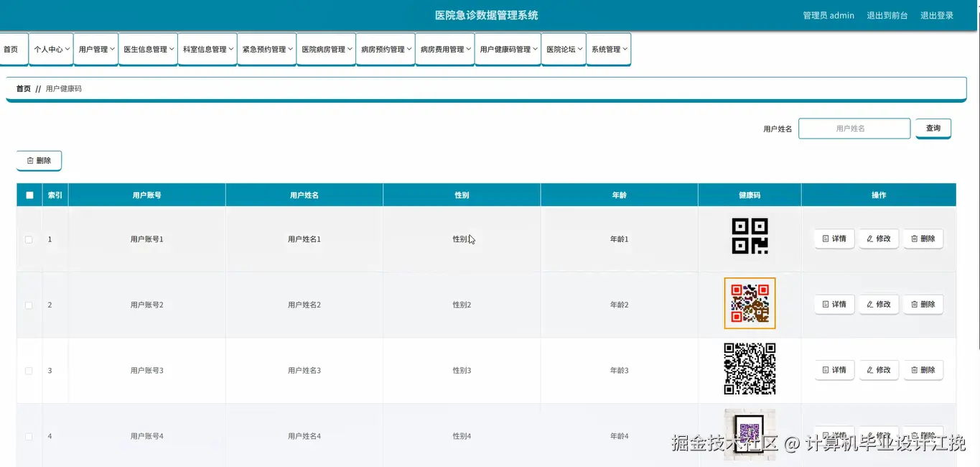Viewport: 980px width, 467px height.
Task: Expand the 病房预约管理 dropdown menu
Action: [x=386, y=50]
